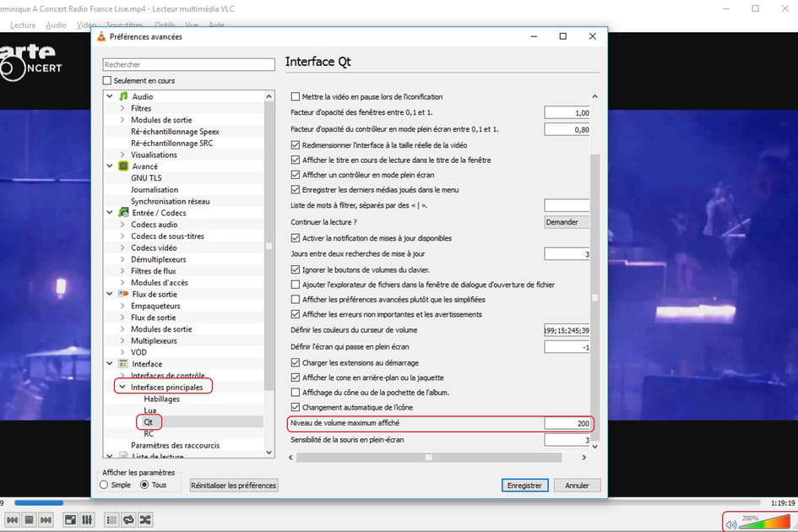Click the Rechercher search field
The height and width of the screenshot is (532, 798).
click(189, 64)
